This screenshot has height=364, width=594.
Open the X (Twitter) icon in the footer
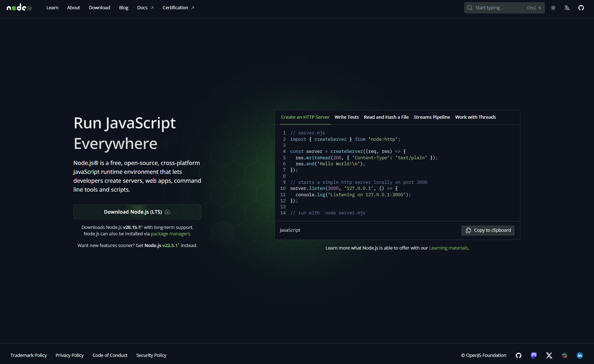pos(549,355)
